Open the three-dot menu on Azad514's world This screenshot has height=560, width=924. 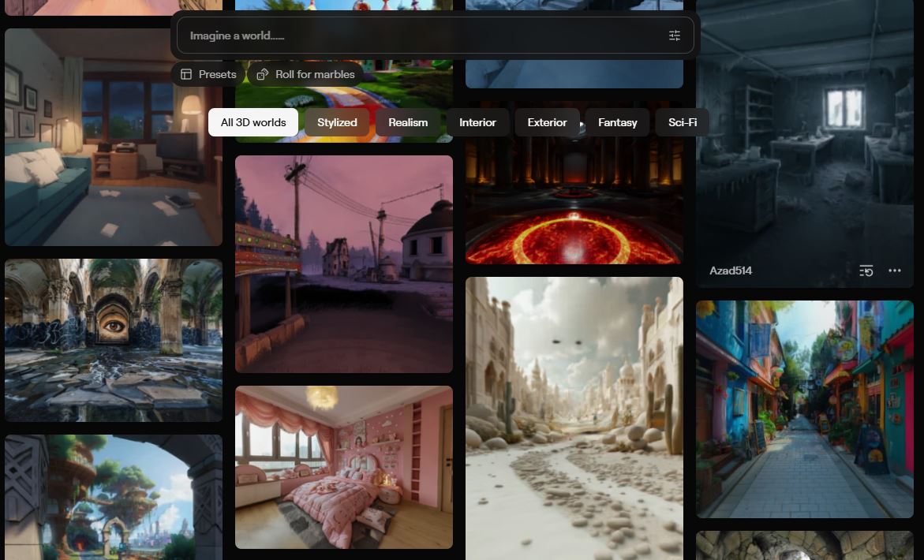click(894, 271)
